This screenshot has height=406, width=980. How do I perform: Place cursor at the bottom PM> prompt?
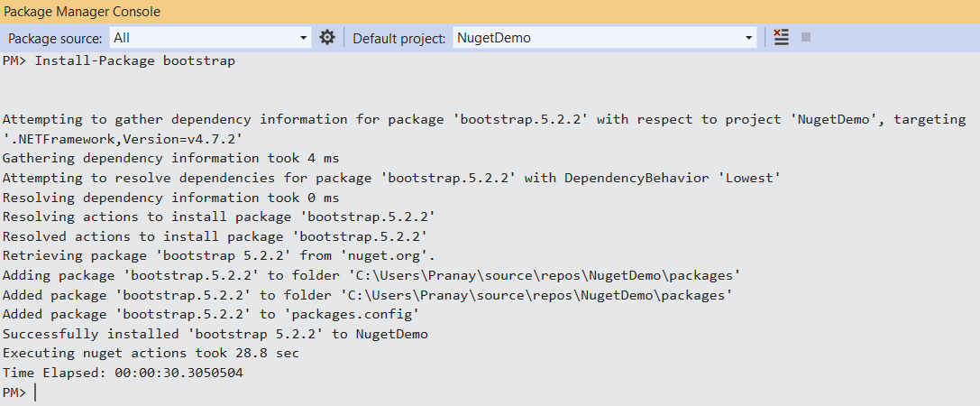36,392
